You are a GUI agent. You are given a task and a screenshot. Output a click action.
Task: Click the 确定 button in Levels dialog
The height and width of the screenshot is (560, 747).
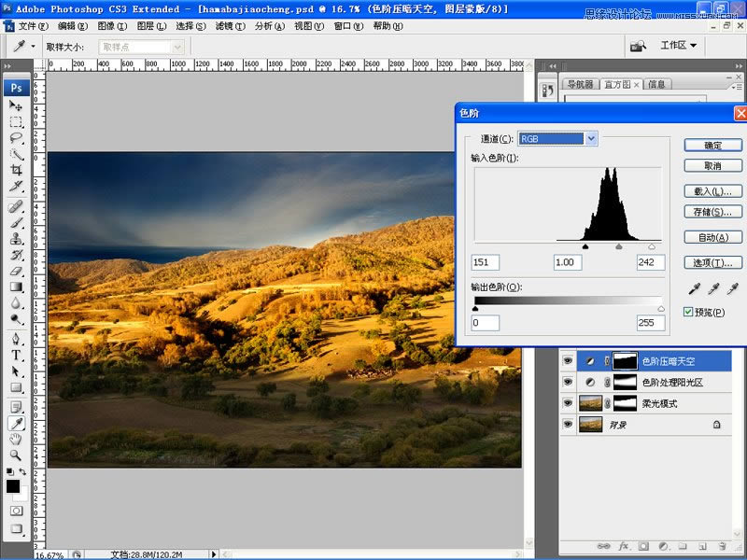(712, 146)
